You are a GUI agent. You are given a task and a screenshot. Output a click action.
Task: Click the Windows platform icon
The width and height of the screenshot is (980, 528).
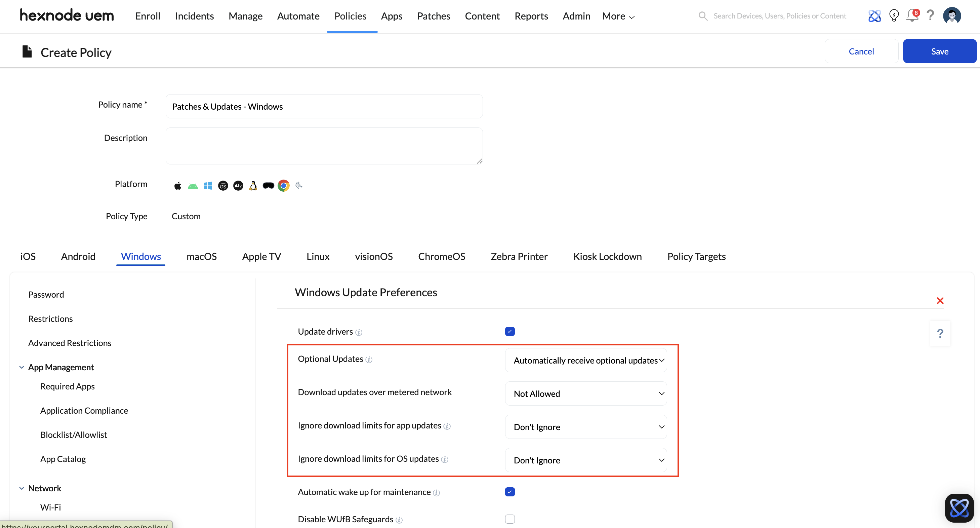pyautogui.click(x=208, y=185)
